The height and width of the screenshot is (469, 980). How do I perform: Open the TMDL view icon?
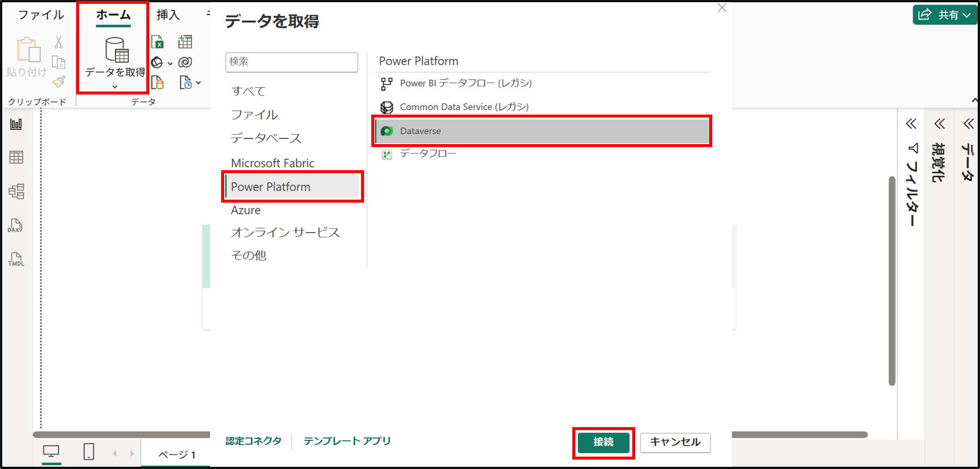(16, 259)
